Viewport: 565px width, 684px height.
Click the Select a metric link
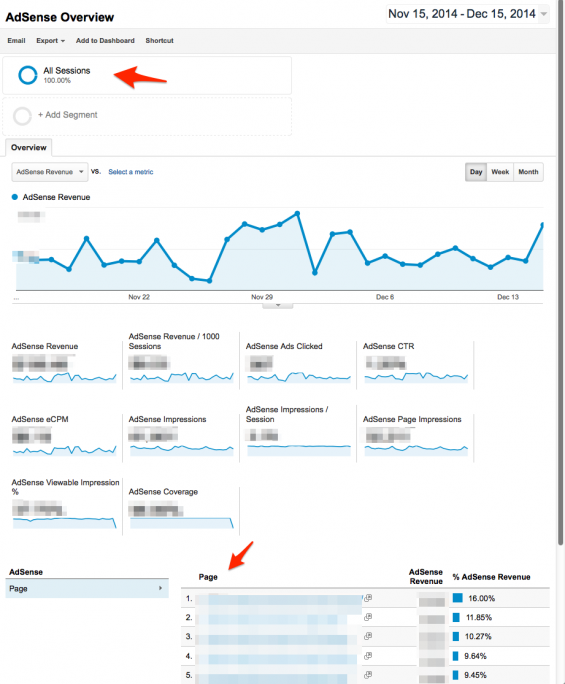pos(130,172)
